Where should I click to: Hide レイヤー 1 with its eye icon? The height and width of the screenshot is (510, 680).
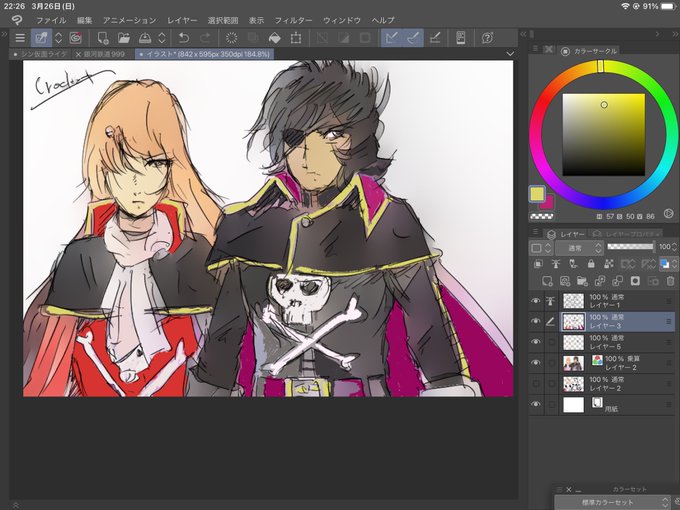pyautogui.click(x=536, y=301)
